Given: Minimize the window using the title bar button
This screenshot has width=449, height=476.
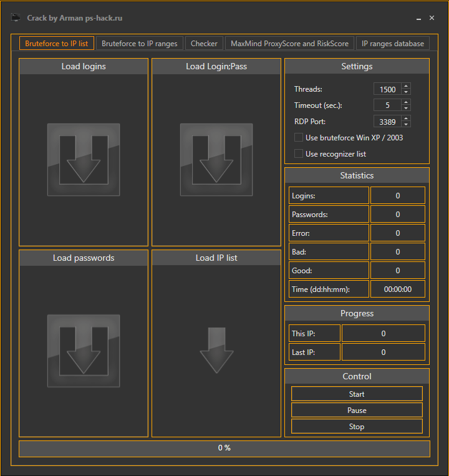Looking at the screenshot, I should 417,19.
